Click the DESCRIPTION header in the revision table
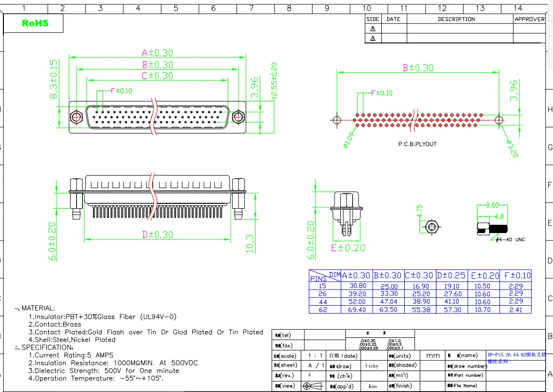The image size is (553, 392). coord(456,19)
